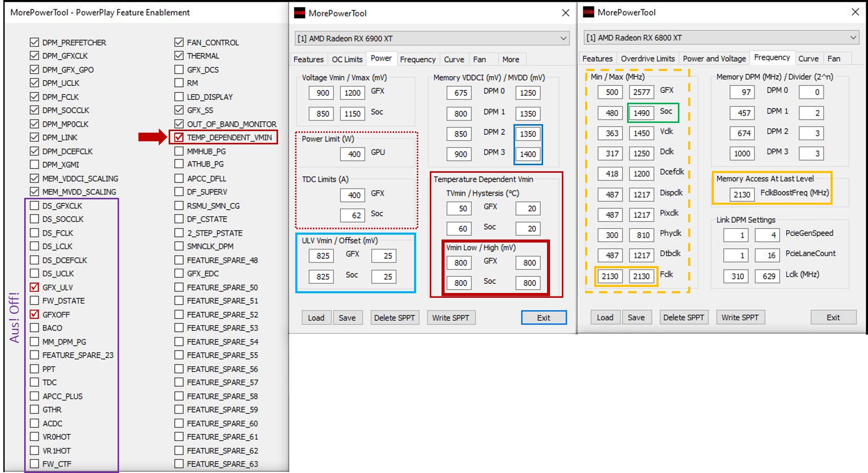Select the Power tab in 6900 XT window
The width and height of the screenshot is (868, 473).
click(381, 58)
